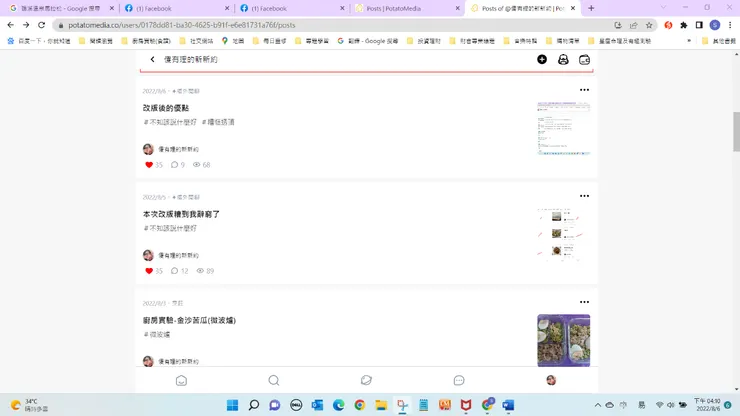Screen dimensions: 740x416
Task: Share this page from address bar
Action: tap(633, 25)
